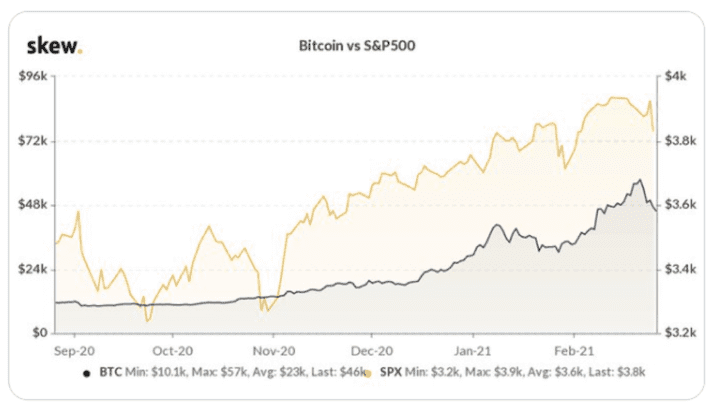
Task: Toggle BTC series legend dot
Action: tap(86, 373)
